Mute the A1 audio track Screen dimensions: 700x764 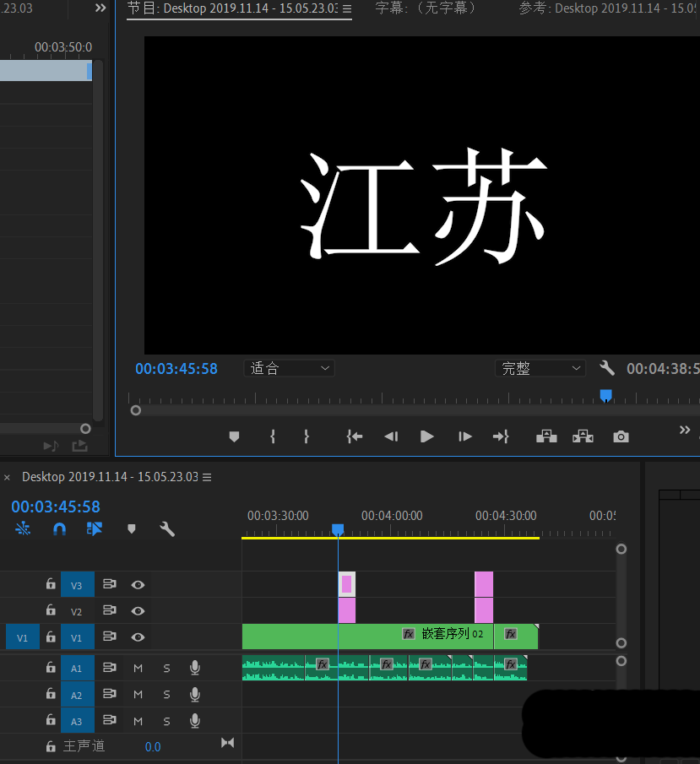[x=138, y=668]
